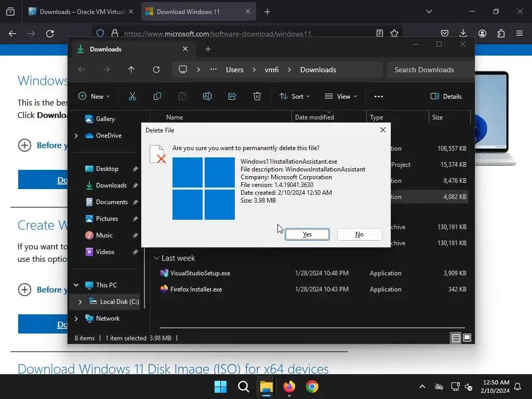Viewport: 532px width, 399px height.
Task: Click the breadcrumb ellipsis in address bar
Action: [x=214, y=70]
